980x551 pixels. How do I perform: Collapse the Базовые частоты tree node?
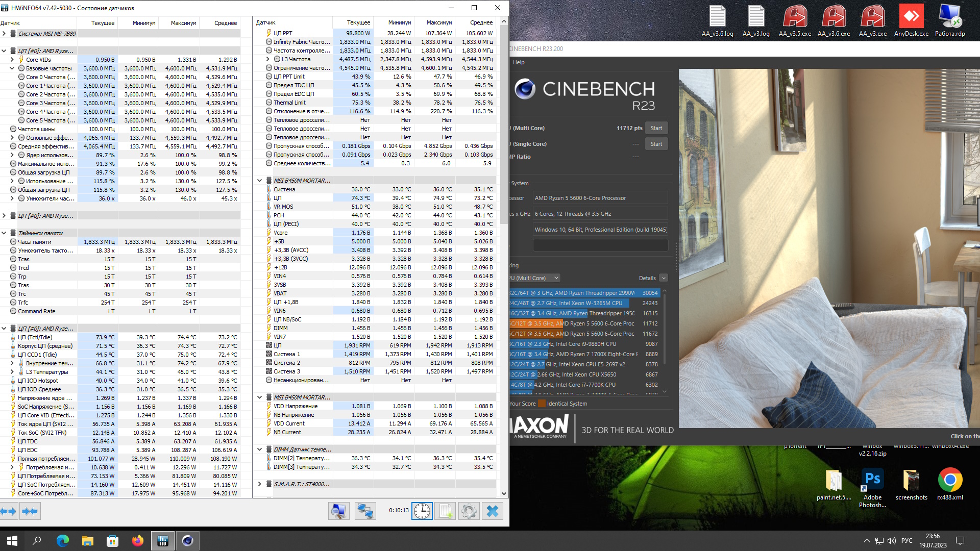coord(12,68)
